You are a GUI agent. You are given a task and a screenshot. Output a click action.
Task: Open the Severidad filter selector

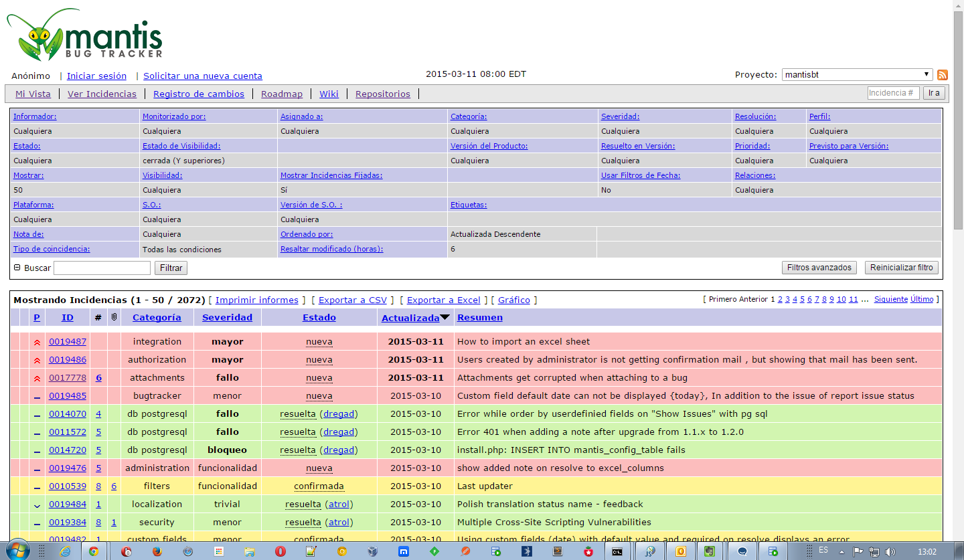coord(620,116)
